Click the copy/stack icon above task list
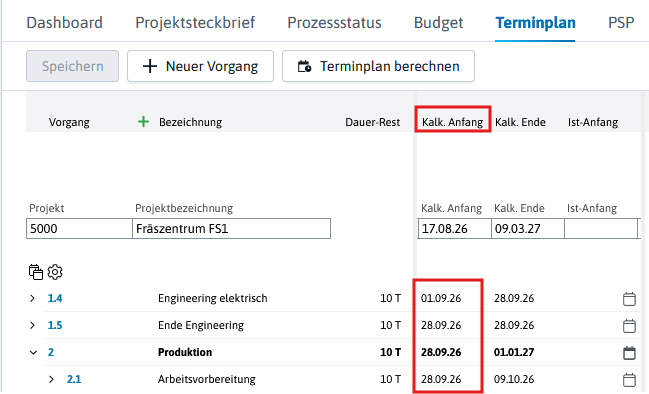The width and height of the screenshot is (649, 394). click(x=36, y=272)
